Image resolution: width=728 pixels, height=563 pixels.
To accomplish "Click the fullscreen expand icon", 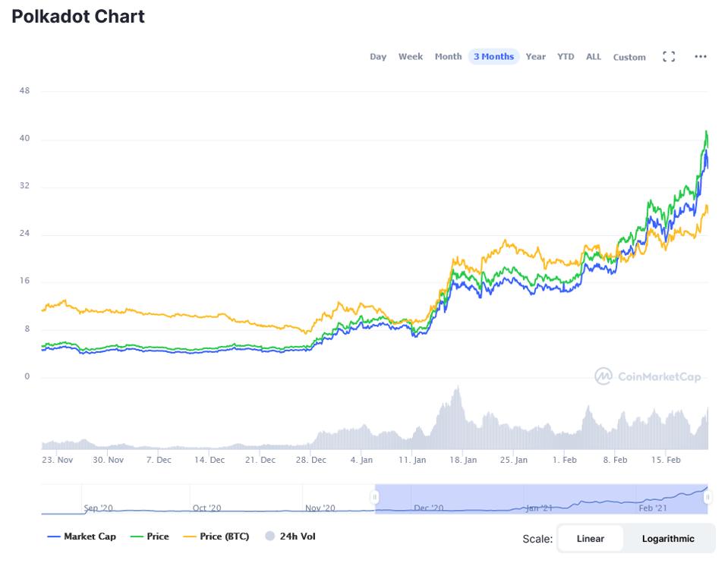I will [669, 57].
